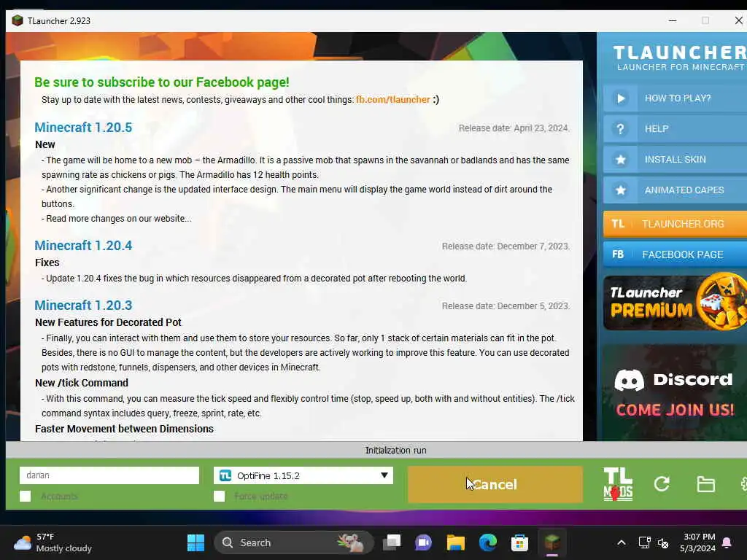Open Microsoft Store from taskbar
747x560 pixels.
(519, 542)
